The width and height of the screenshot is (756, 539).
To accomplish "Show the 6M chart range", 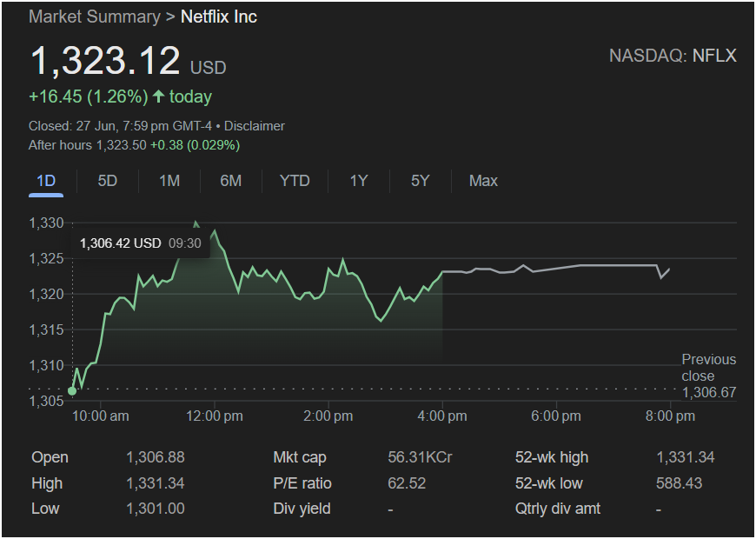I will (230, 181).
